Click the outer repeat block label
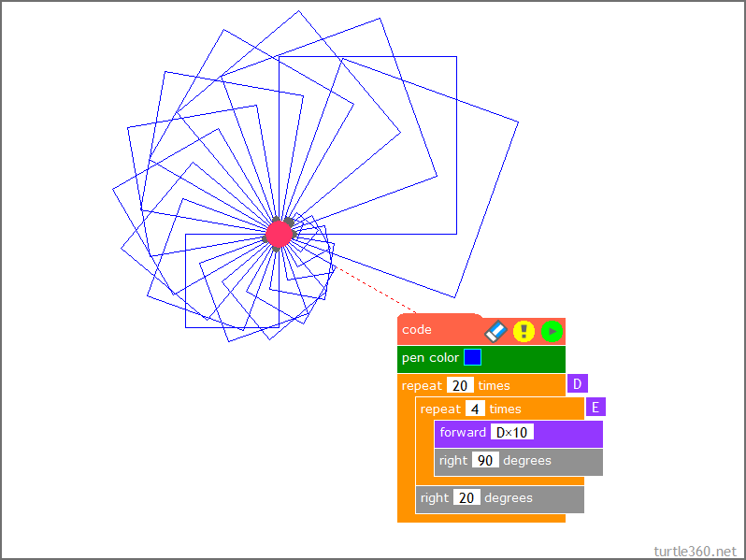Image resolution: width=746 pixels, height=560 pixels. (x=421, y=385)
